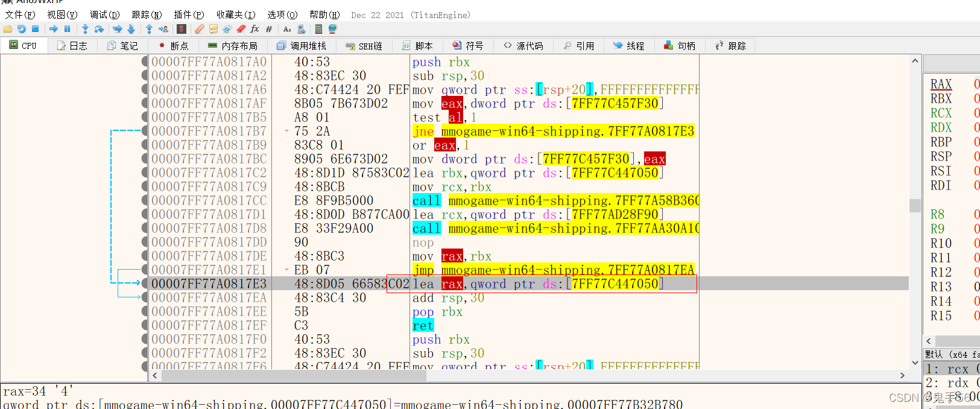Click the RSP register label
The height and width of the screenshot is (409, 980).
[x=941, y=156]
